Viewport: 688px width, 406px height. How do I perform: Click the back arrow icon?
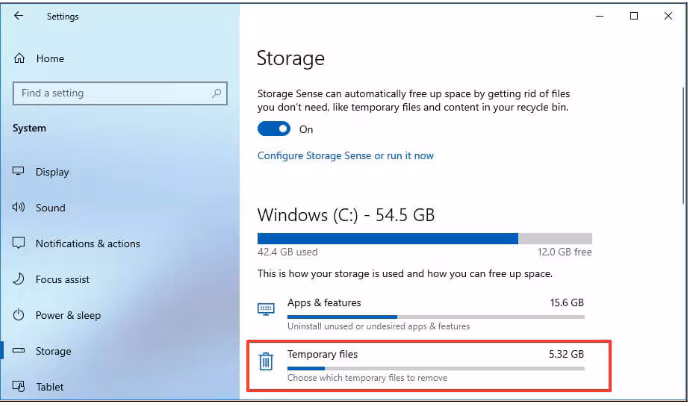coord(18,16)
